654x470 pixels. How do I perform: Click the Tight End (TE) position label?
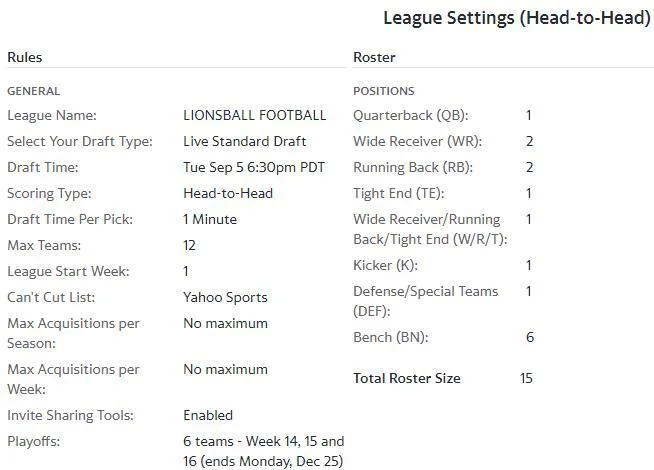(x=399, y=194)
